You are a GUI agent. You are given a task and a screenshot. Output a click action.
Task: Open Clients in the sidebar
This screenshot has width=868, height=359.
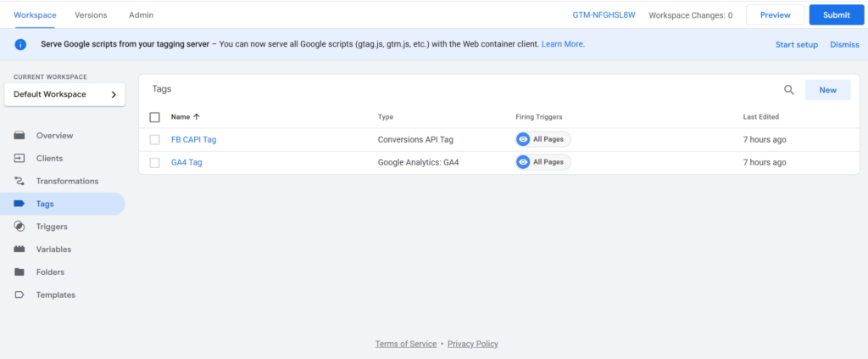[x=50, y=159]
